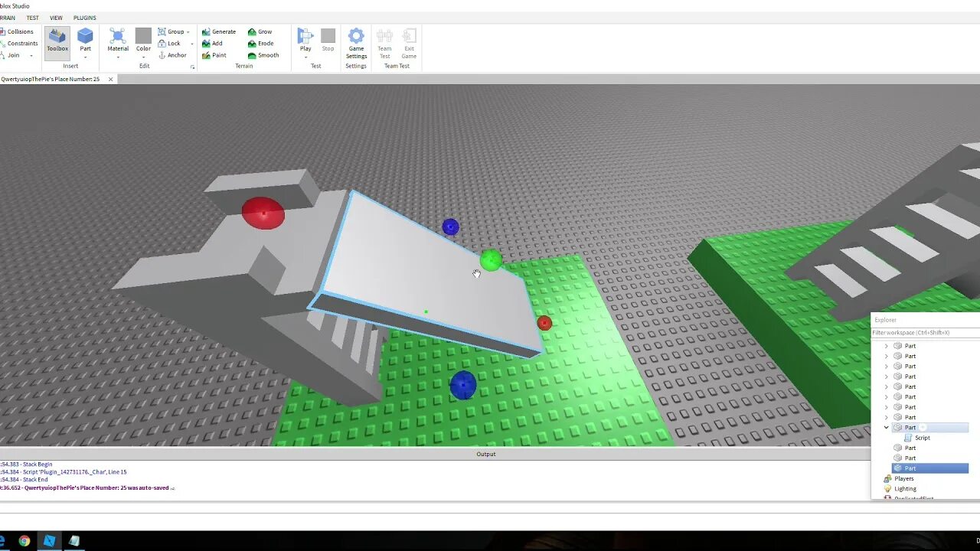Click the gray Color swatch
Screen dimensions: 980x551
pyautogui.click(x=143, y=36)
